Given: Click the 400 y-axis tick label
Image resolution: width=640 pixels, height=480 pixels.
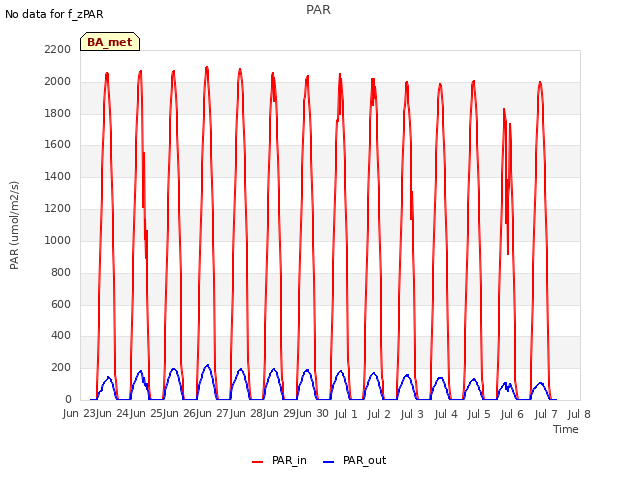Looking at the screenshot, I should (x=61, y=336).
